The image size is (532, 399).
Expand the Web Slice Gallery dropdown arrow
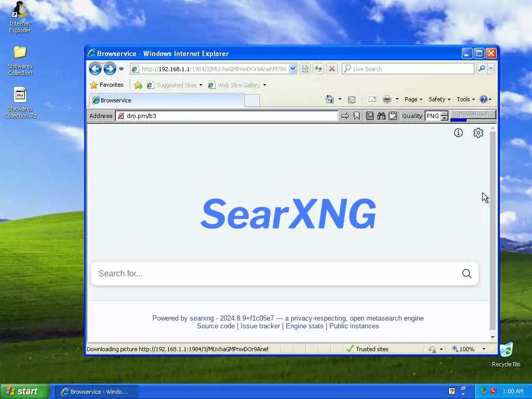tap(264, 85)
